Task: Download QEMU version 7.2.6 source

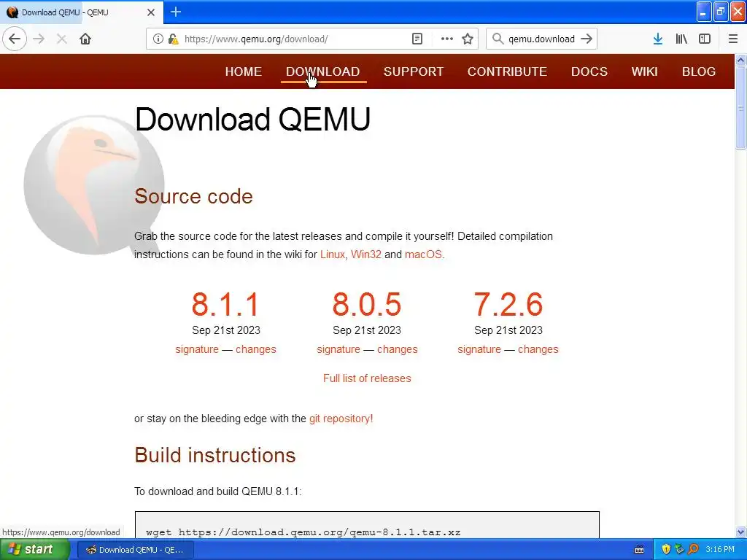Action: (508, 304)
